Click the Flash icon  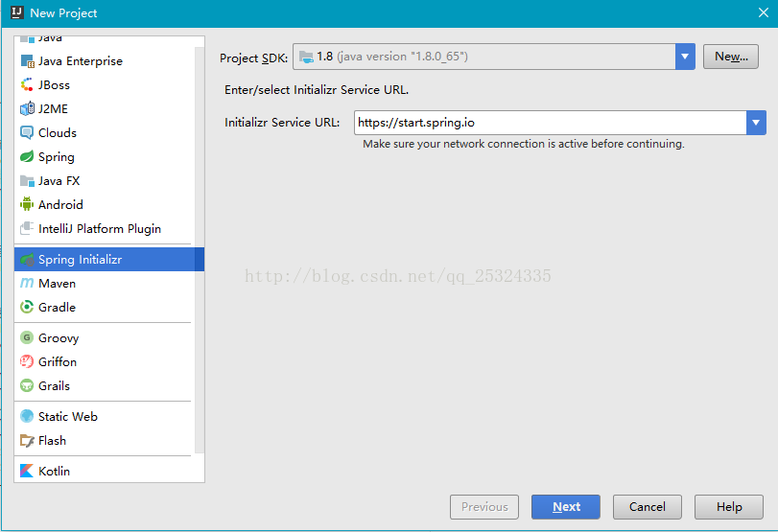[27, 440]
